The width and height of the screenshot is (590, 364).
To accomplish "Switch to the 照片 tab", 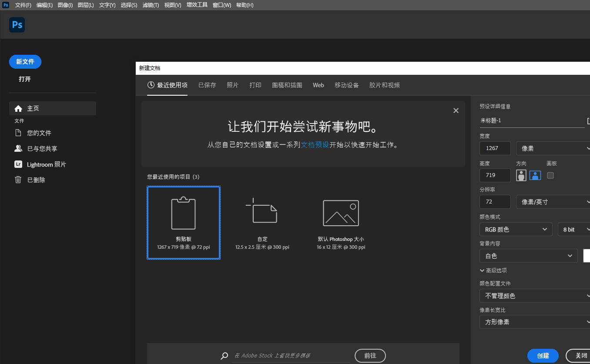I will (233, 85).
